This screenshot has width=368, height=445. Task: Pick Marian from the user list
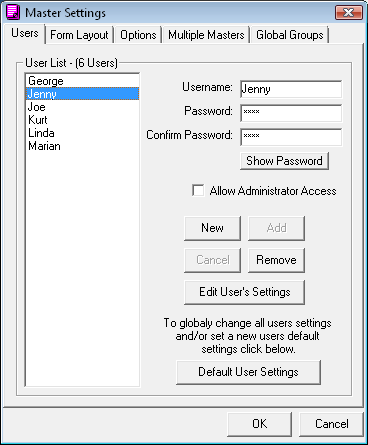tap(82, 146)
